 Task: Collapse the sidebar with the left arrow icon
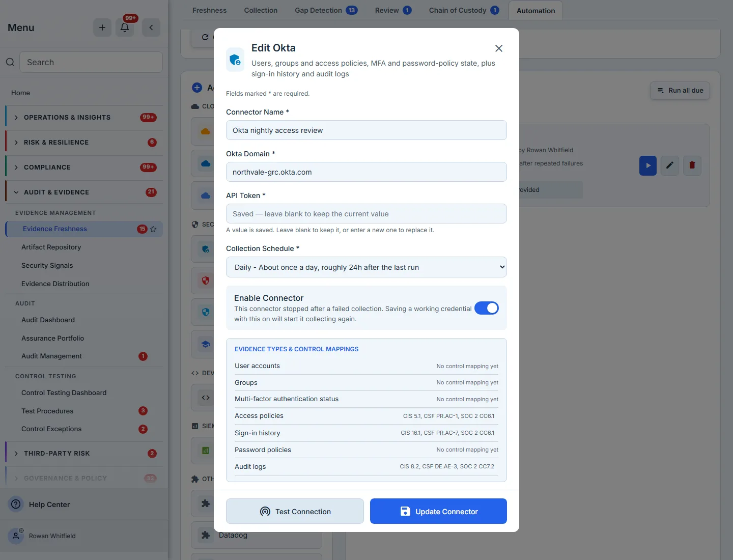click(151, 27)
